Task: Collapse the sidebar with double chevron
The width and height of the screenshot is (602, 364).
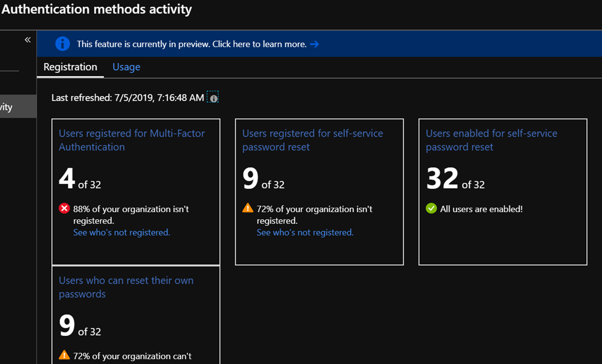Action: [27, 40]
